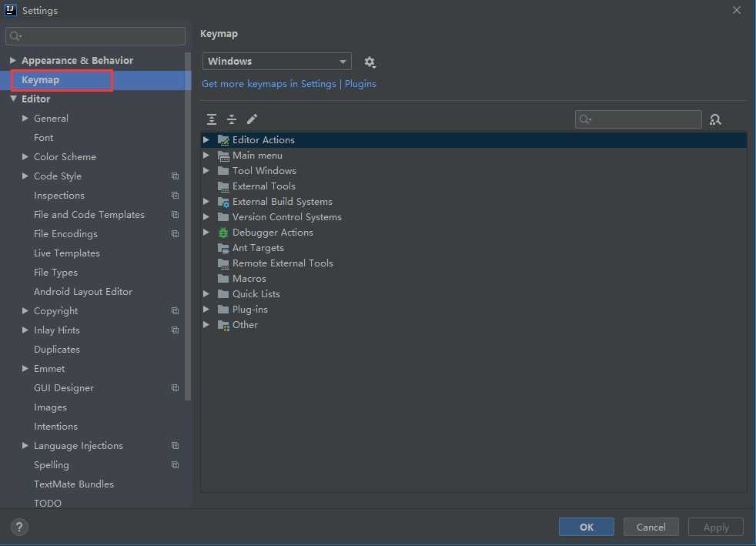Expand the Debugger Actions tree node
Viewport: 756px width, 546px height.
206,233
